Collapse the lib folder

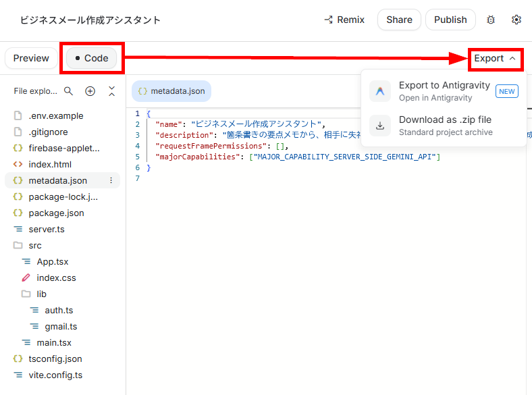tap(26, 294)
